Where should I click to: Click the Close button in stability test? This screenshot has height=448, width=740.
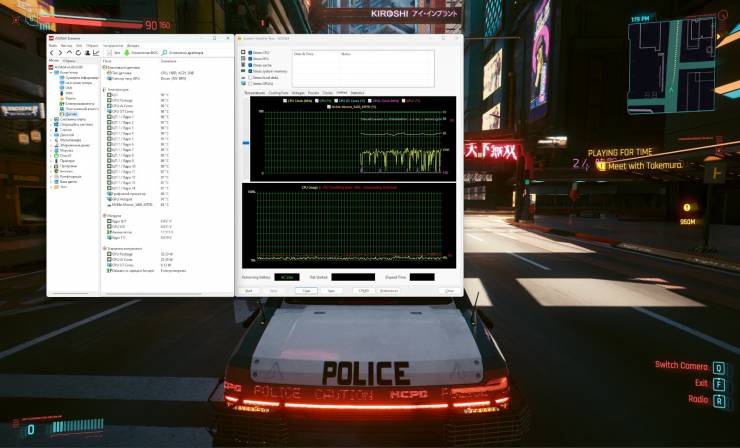pyautogui.click(x=449, y=291)
